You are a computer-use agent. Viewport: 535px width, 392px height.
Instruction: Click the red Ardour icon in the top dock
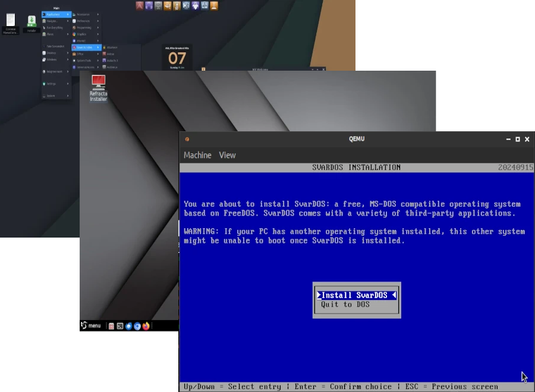click(140, 6)
